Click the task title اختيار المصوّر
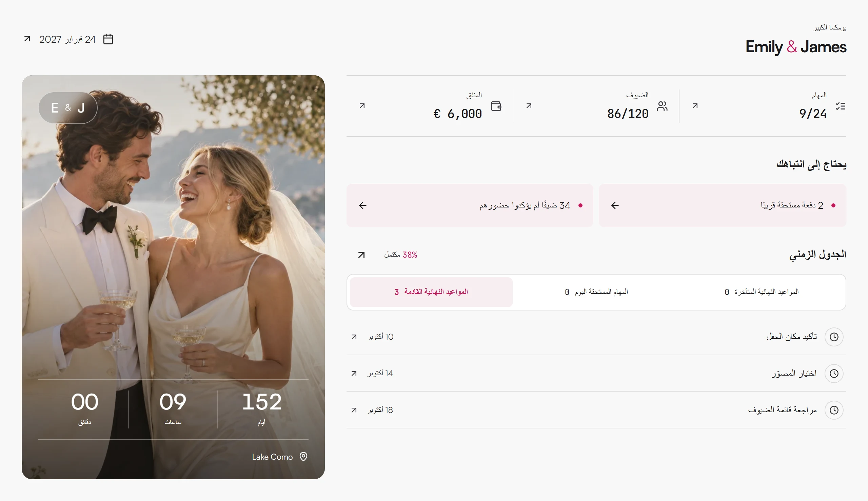This screenshot has height=501, width=868. [x=794, y=373]
